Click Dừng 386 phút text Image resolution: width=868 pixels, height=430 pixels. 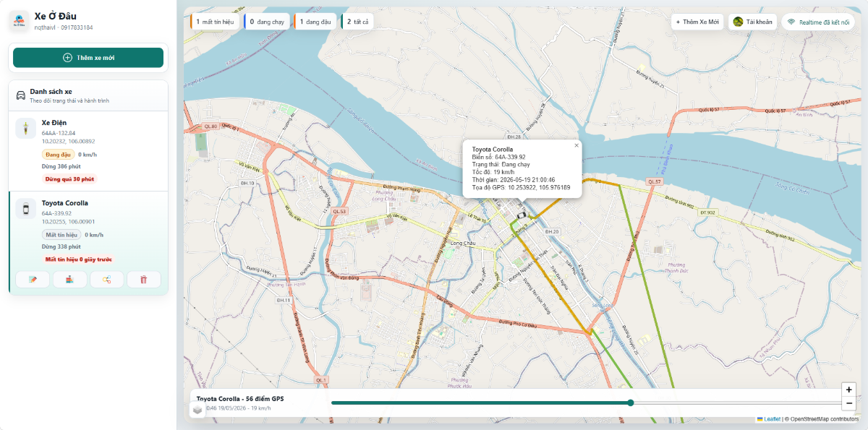60,166
